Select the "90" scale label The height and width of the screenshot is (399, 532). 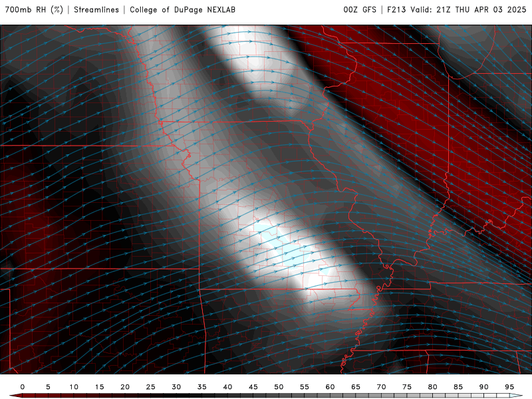pyautogui.click(x=483, y=387)
